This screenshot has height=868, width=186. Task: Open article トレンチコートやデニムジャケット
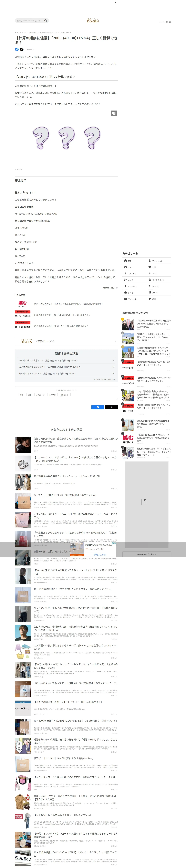(66, 671)
